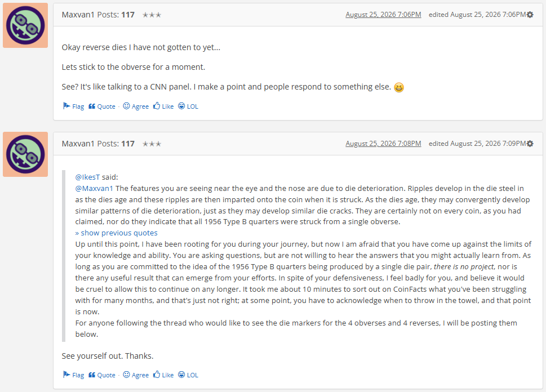This screenshot has height=392, width=546.
Task: Open the @Maxvan1 mention in the quote
Action: point(94,188)
